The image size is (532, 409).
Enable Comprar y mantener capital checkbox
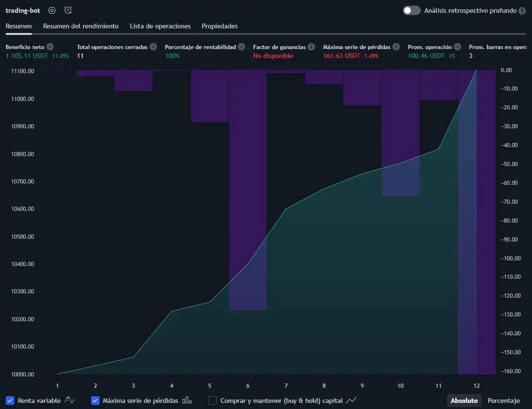212,401
